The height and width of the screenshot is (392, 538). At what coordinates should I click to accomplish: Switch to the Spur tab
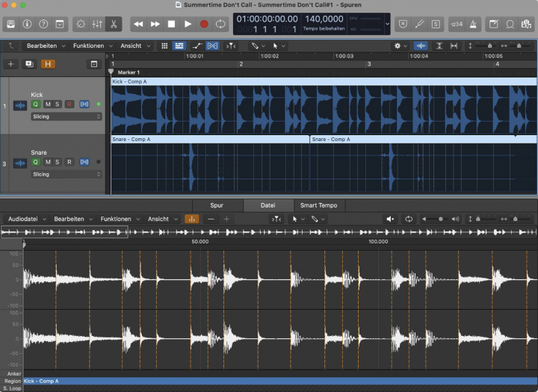pyautogui.click(x=217, y=205)
